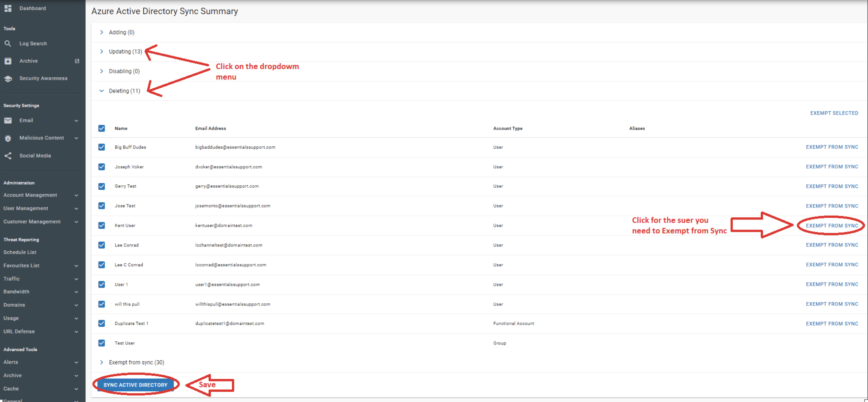Click the Aliases column header
Image resolution: width=868 pixels, height=402 pixels.
[x=637, y=128]
